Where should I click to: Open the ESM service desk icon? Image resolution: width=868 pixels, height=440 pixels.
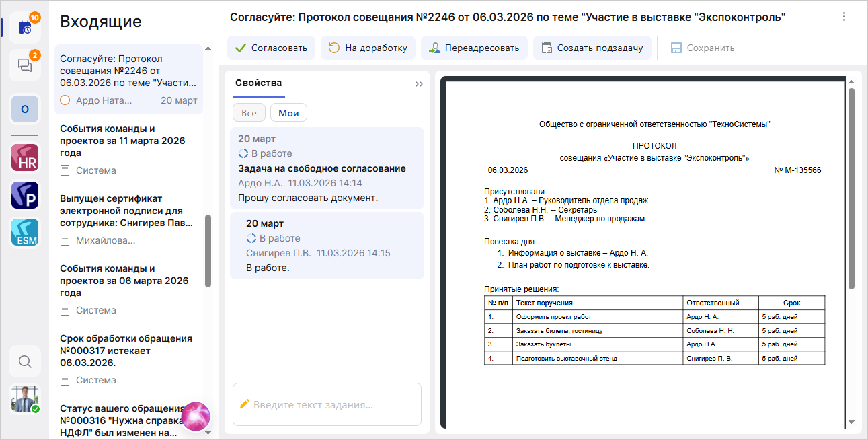pos(25,232)
